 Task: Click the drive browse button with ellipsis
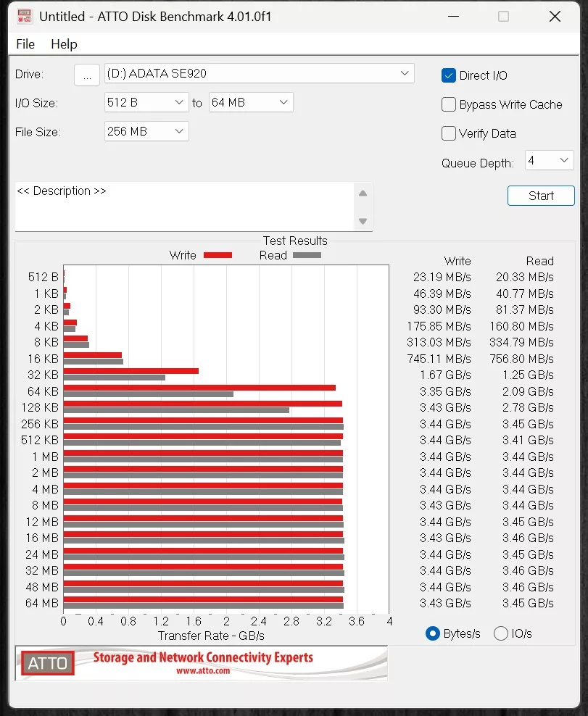point(87,75)
